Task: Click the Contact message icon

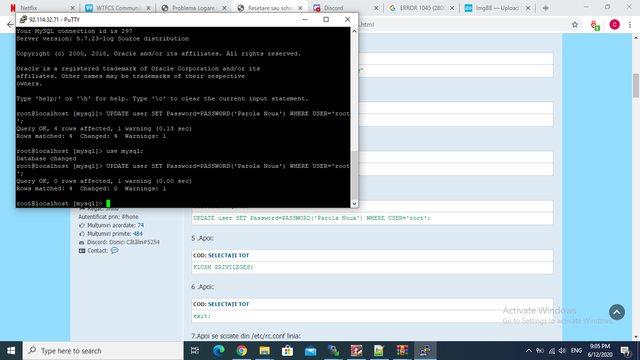Action: click(x=114, y=251)
